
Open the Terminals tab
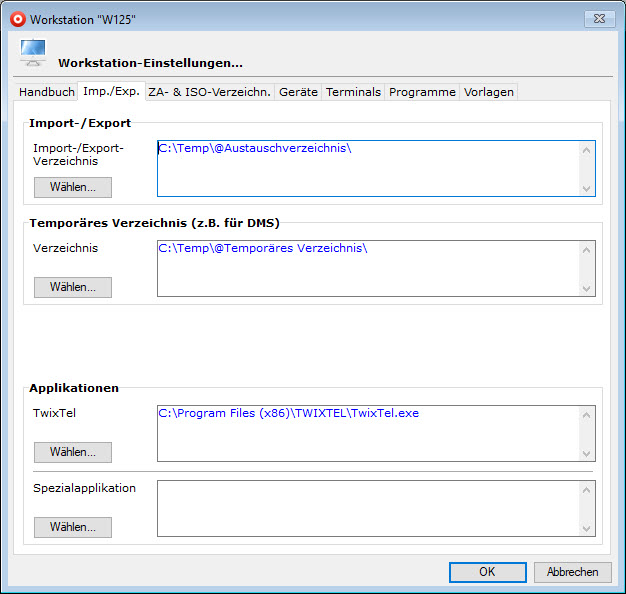353,92
